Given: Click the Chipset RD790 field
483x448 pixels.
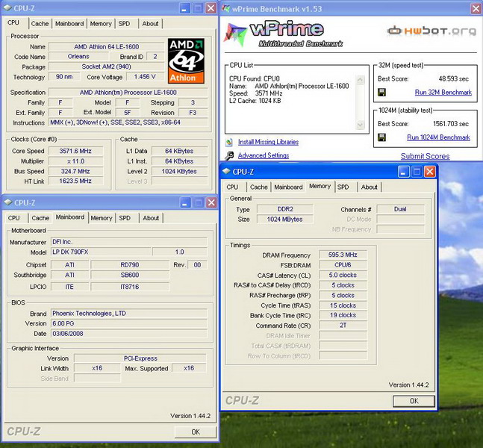Looking at the screenshot, I should (130, 265).
